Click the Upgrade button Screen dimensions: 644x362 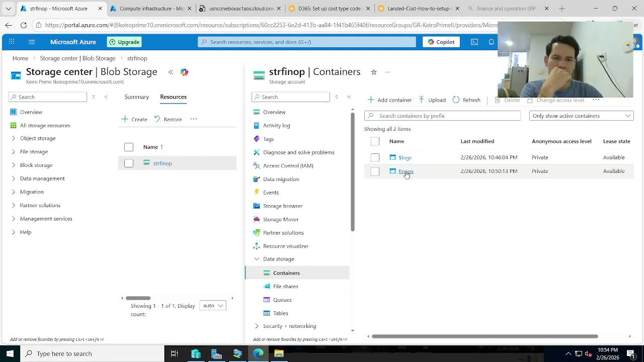(124, 42)
